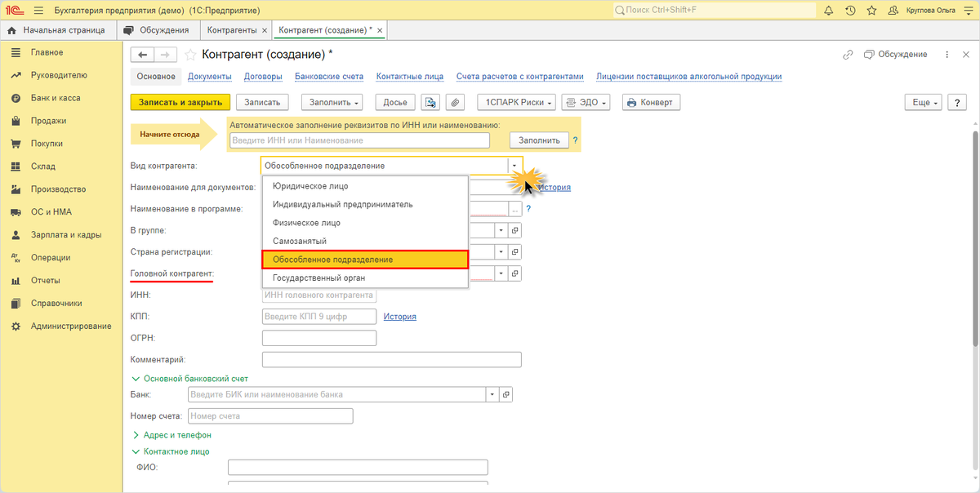This screenshot has width=980, height=493.
Task: Click Записать button
Action: tap(262, 102)
